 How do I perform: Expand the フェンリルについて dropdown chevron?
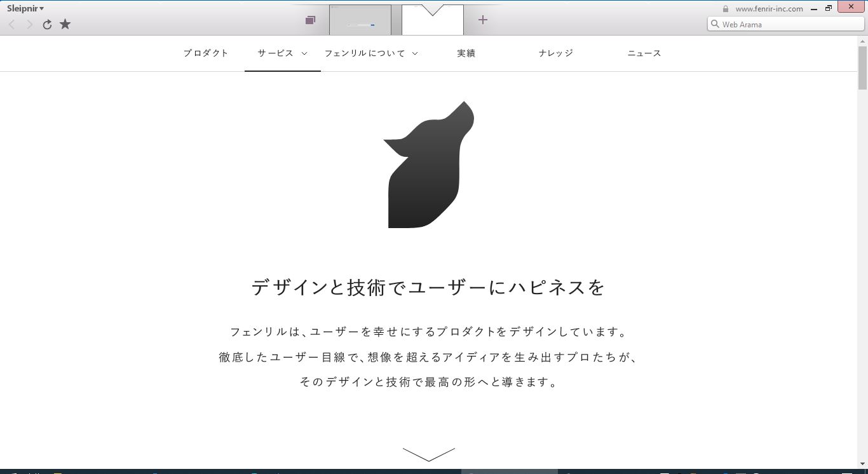[415, 53]
